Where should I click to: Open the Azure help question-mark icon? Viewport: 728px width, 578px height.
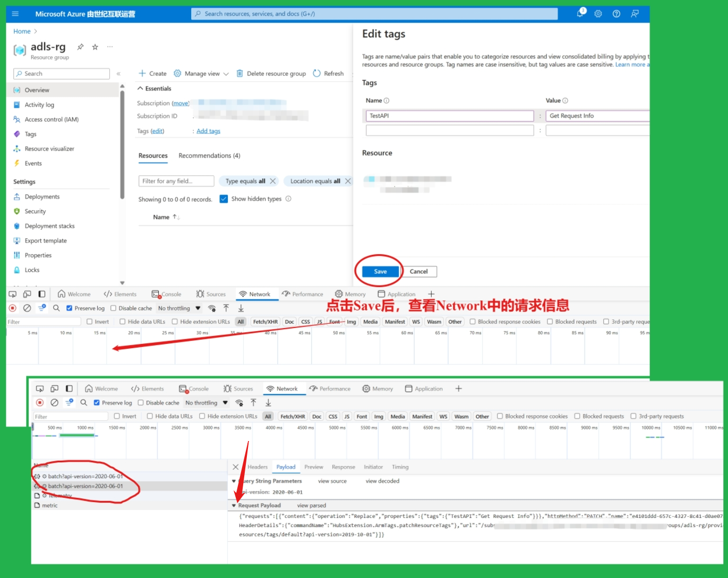(616, 14)
